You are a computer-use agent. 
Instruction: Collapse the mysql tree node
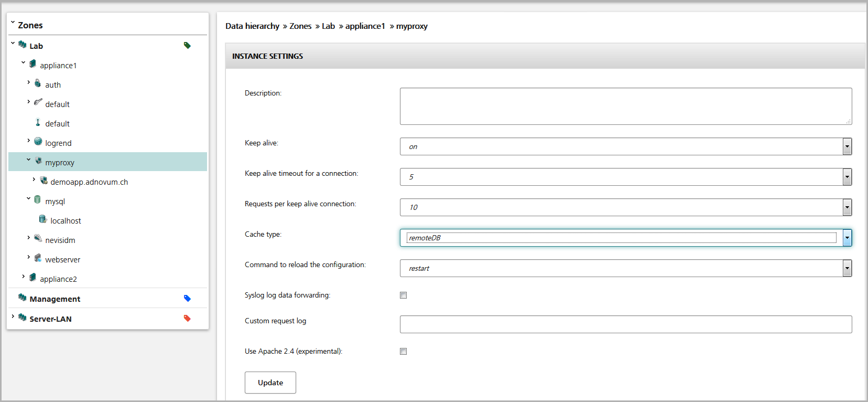(28, 198)
